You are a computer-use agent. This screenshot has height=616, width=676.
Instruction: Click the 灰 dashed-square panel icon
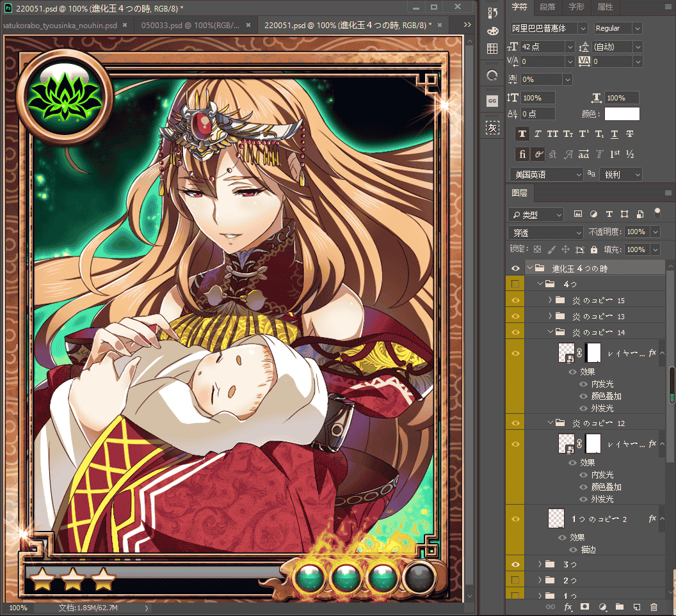[492, 127]
